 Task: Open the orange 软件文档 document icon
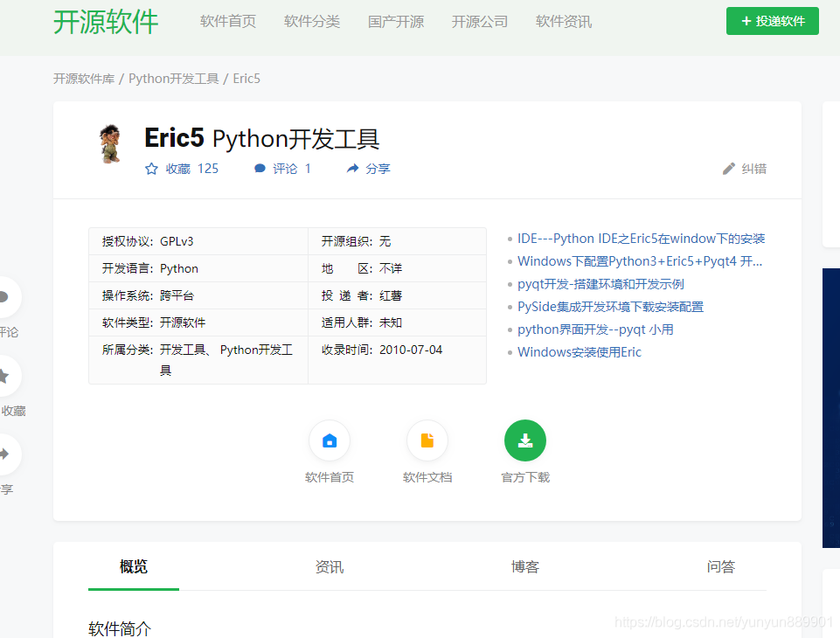coord(427,440)
